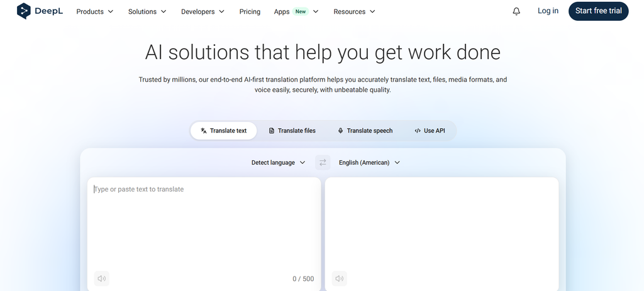Click the 'AI solutions that help you get work done' heading
Viewport: 644px width, 291px height.
323,52
